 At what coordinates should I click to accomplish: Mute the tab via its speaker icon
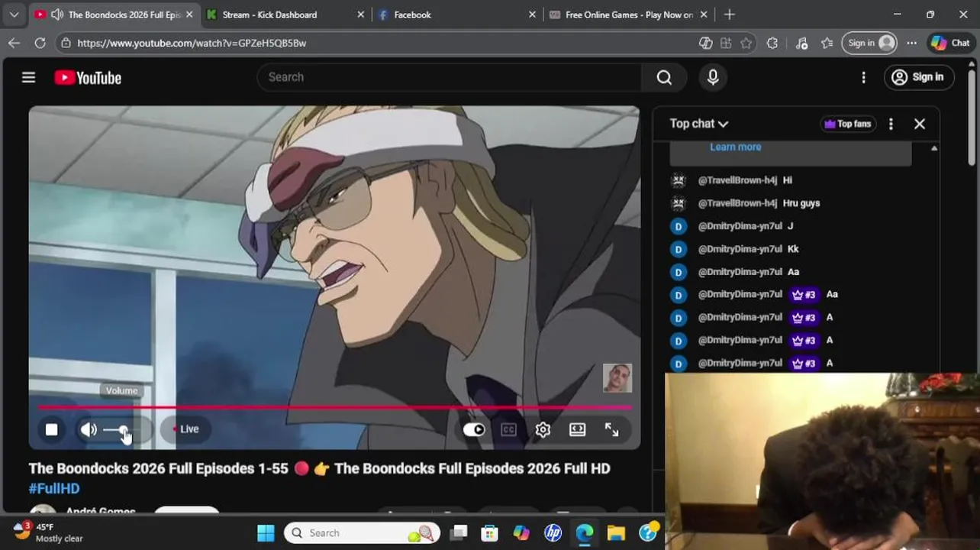[56, 15]
